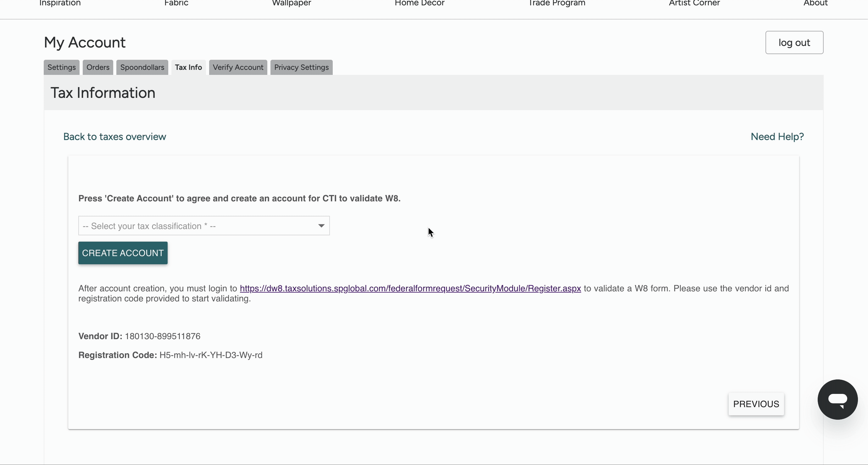Viewport: 868px width, 465px height.
Task: Click the Tax Info tab
Action: (x=188, y=67)
